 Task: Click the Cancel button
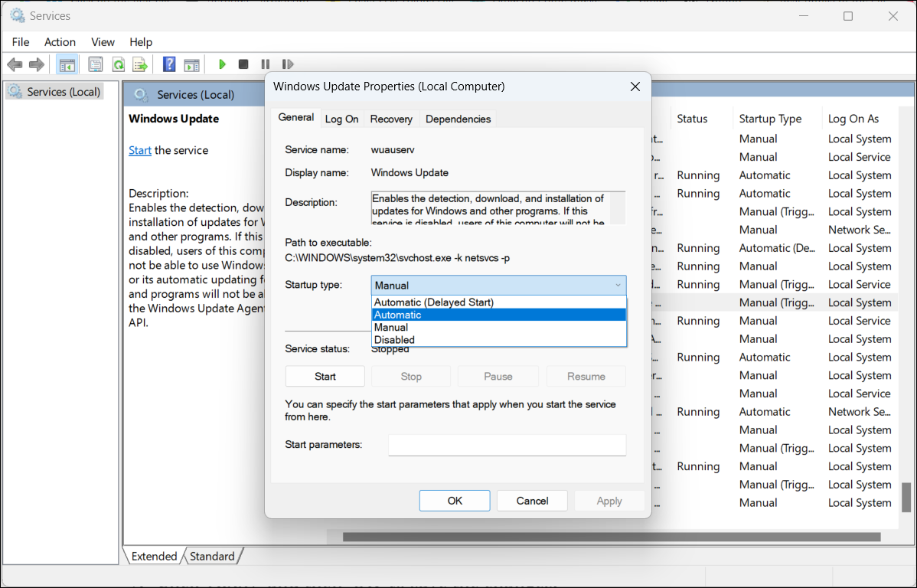[x=532, y=501]
